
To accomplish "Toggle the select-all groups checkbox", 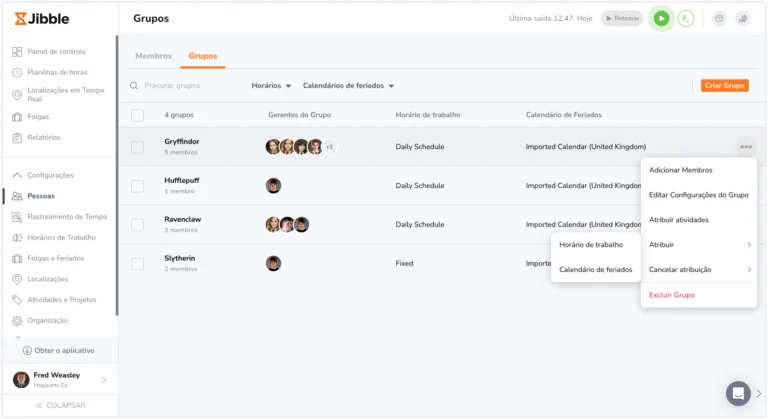I will pos(138,115).
